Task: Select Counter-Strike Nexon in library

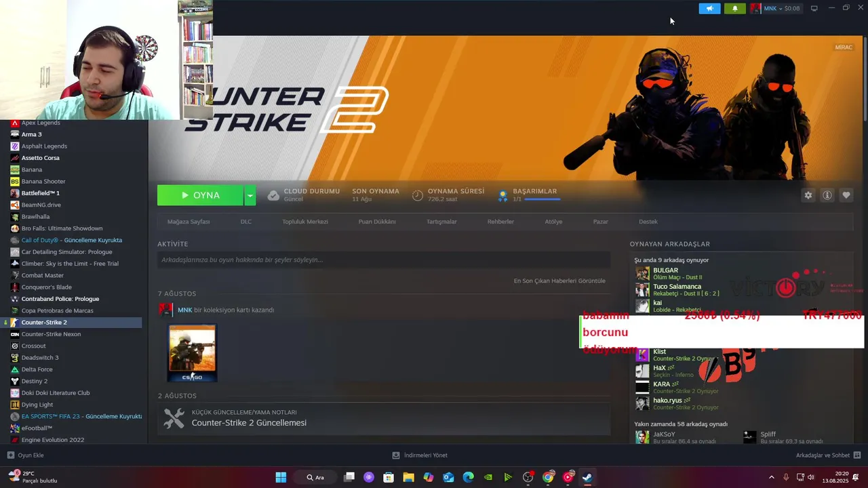Action: 51,334
